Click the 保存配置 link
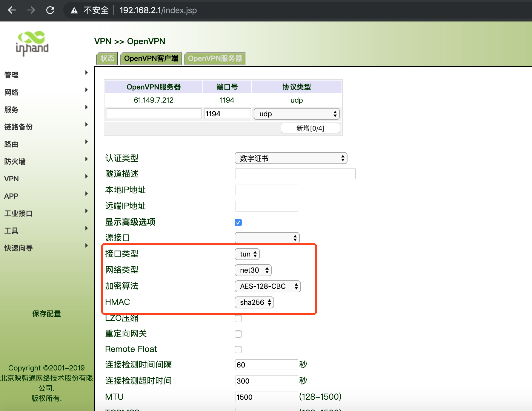Screen dimensions: 532x411 pos(47,314)
